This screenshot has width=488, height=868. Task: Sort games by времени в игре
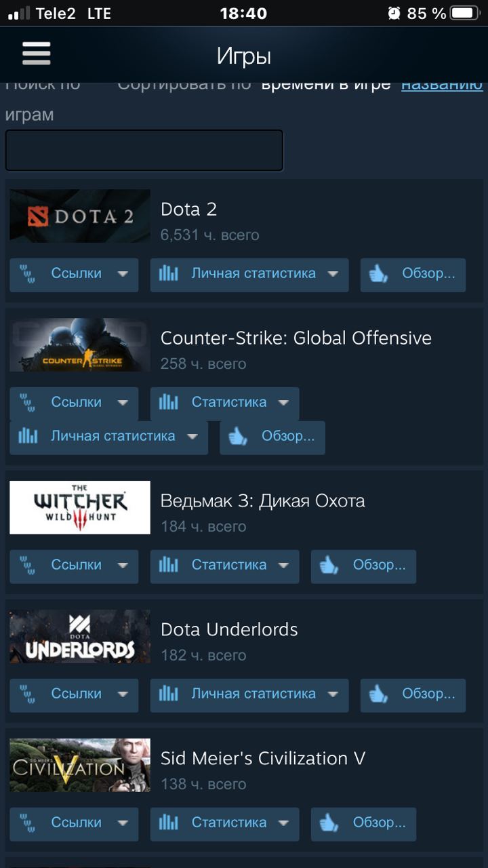click(326, 84)
